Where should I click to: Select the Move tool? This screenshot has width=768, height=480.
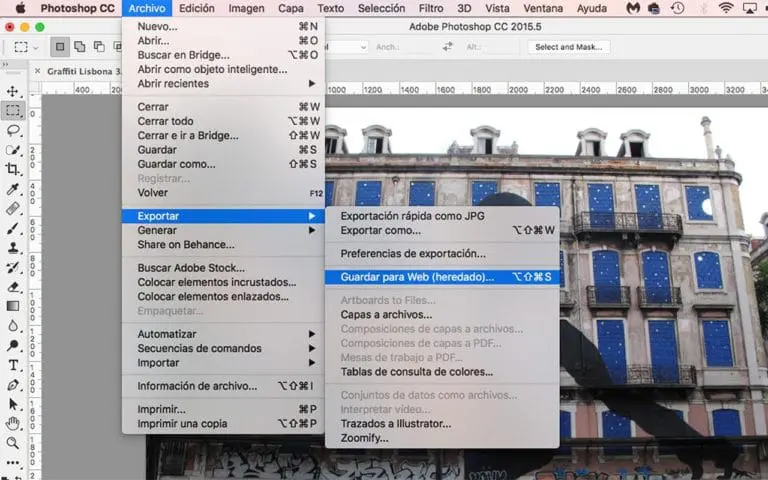pyautogui.click(x=13, y=91)
